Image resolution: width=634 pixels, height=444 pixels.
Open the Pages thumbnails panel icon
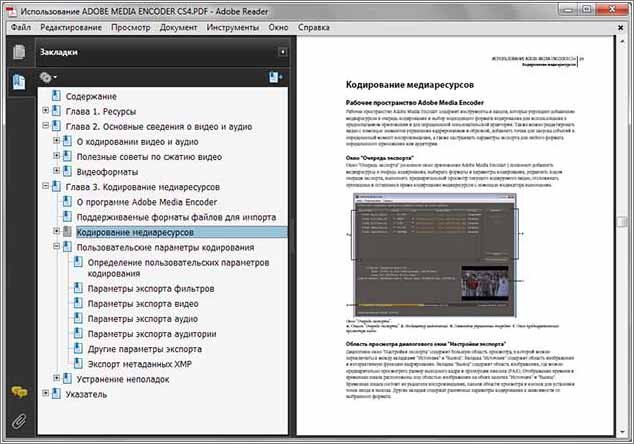click(x=19, y=52)
